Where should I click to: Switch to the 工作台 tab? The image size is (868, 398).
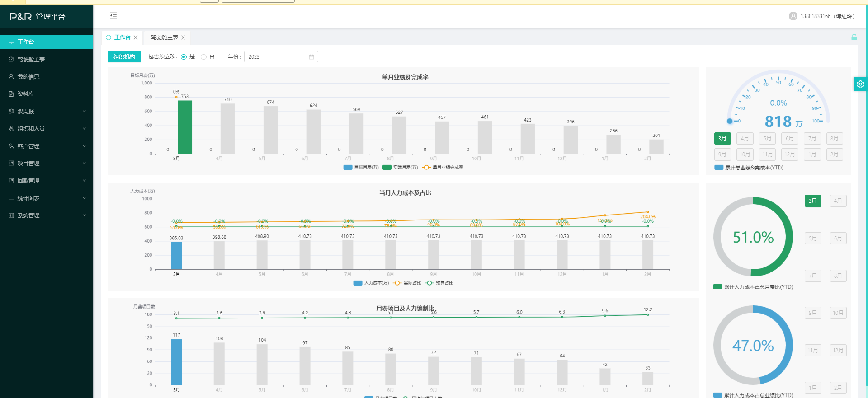(x=122, y=37)
